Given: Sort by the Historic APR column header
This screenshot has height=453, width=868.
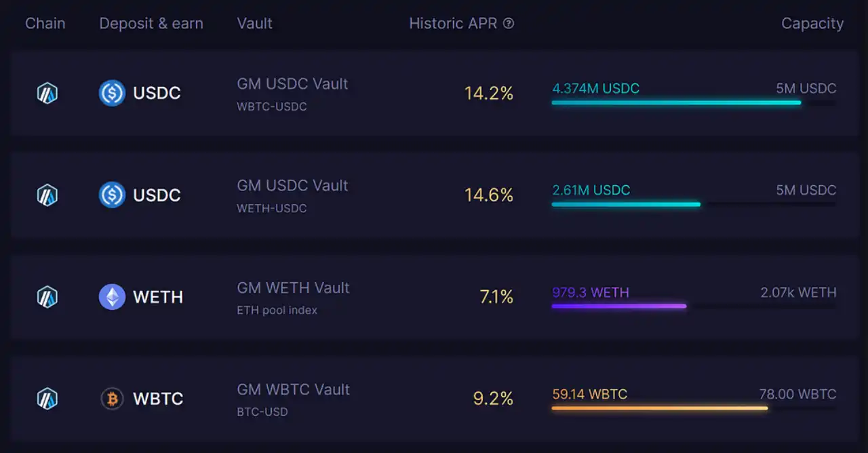Looking at the screenshot, I should pos(453,24).
